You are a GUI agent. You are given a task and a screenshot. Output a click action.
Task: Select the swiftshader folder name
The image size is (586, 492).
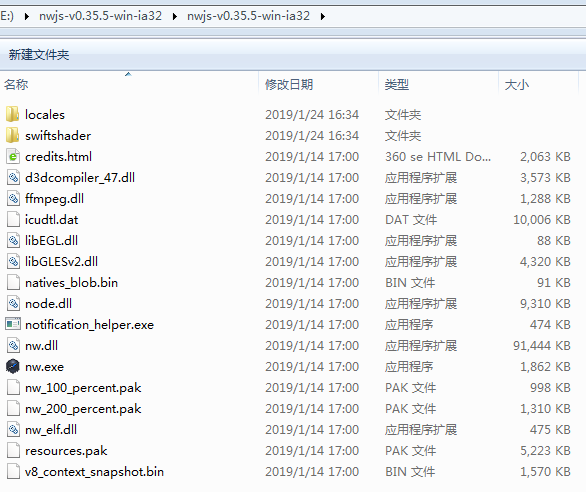coord(58,135)
